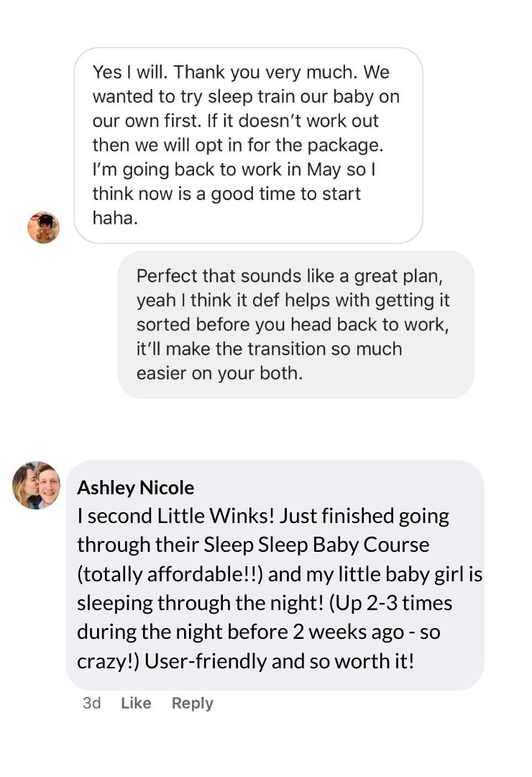Click the "then we will opt in" line
Screen dimensions: 532x777
click(238, 145)
